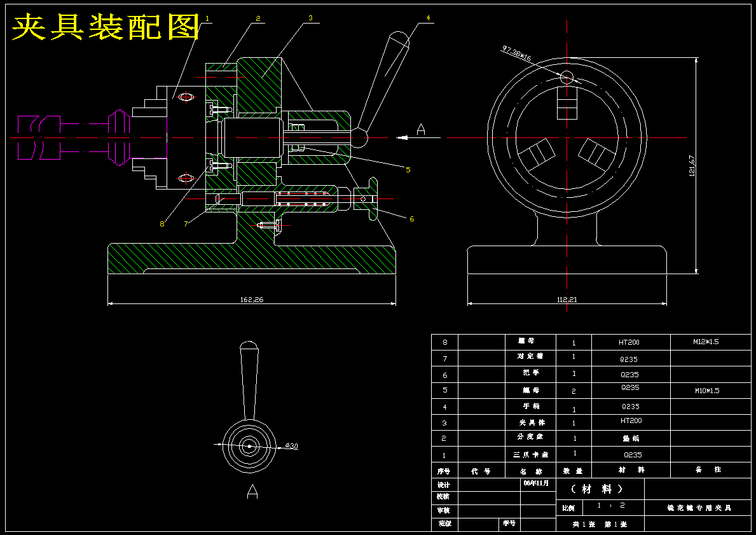Select the （材料） heading in title block
Screen dimensions: 756x535
[598, 489]
